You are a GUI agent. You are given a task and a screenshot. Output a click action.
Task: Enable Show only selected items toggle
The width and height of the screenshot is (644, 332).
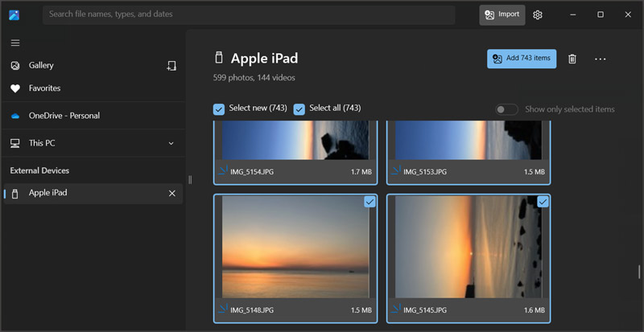point(506,109)
